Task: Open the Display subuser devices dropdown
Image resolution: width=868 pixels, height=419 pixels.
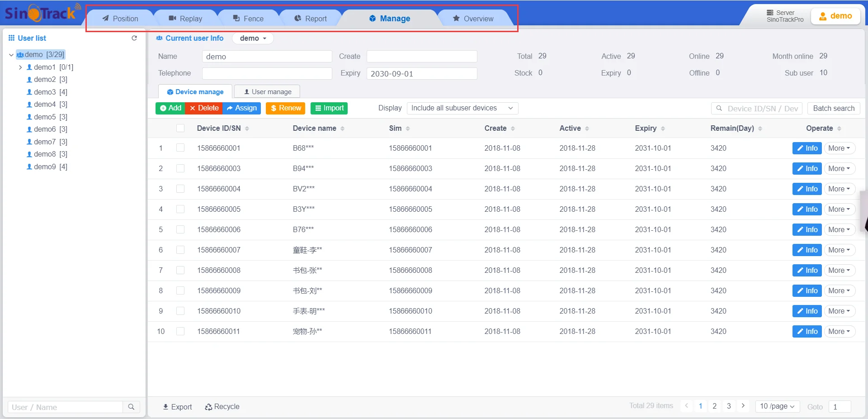Action: click(462, 108)
